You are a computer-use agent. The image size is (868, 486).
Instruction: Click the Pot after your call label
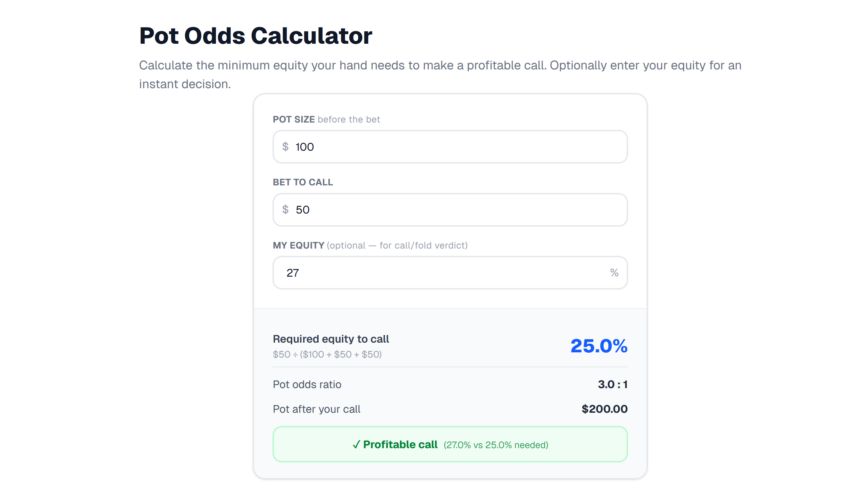tap(317, 409)
